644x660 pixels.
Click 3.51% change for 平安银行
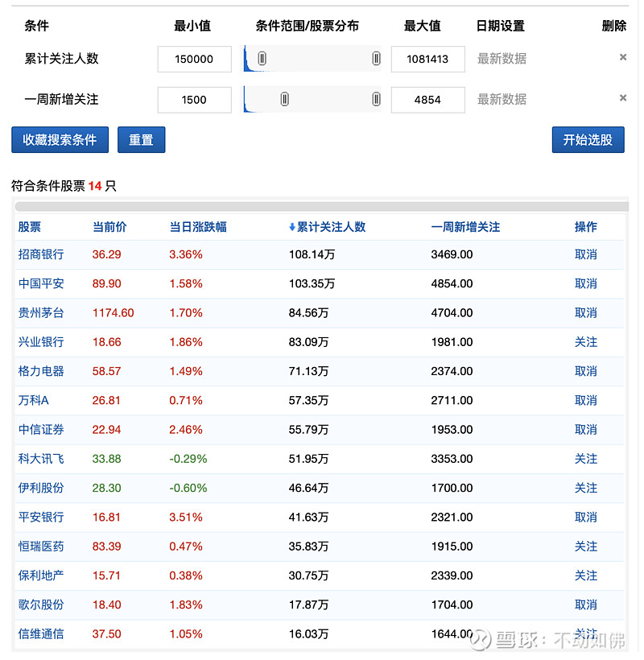click(x=186, y=517)
